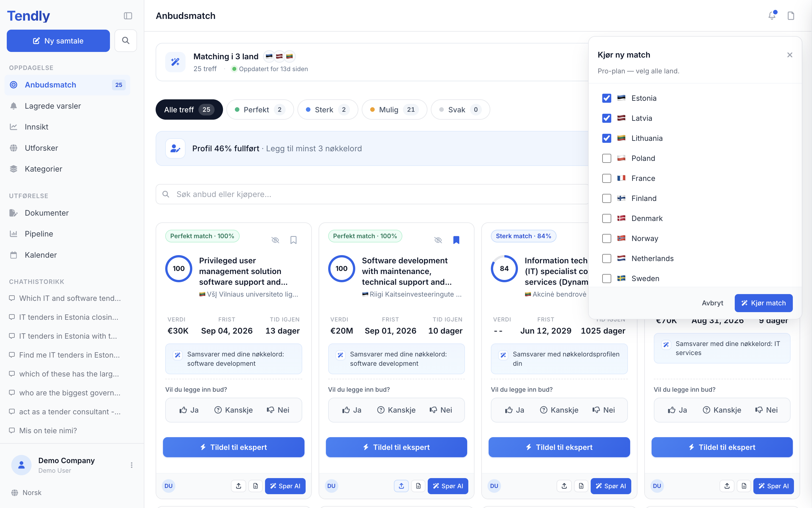Open Kalender in sidebar
The height and width of the screenshot is (508, 812).
(67, 255)
